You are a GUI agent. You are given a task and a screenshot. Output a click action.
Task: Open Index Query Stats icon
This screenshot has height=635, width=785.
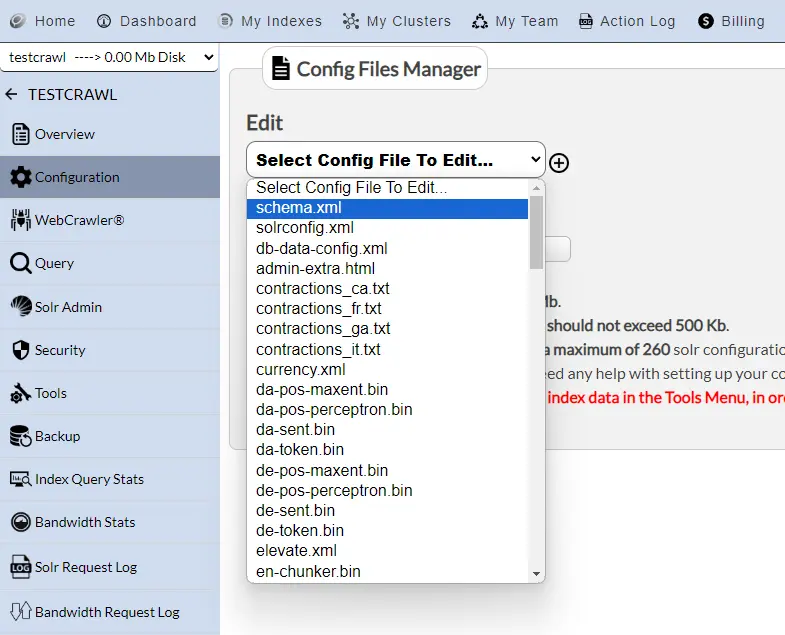pyautogui.click(x=20, y=479)
